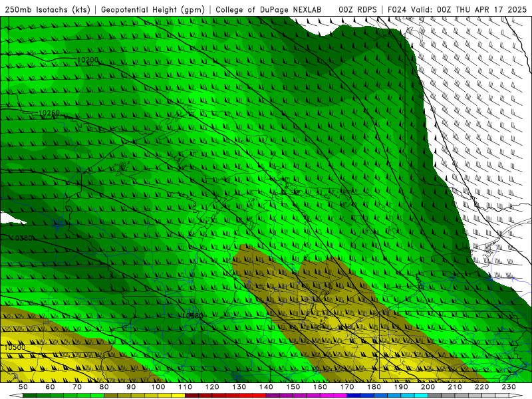
Task: Select the dark navy blue swatch just after 170
Action: (x=354, y=396)
